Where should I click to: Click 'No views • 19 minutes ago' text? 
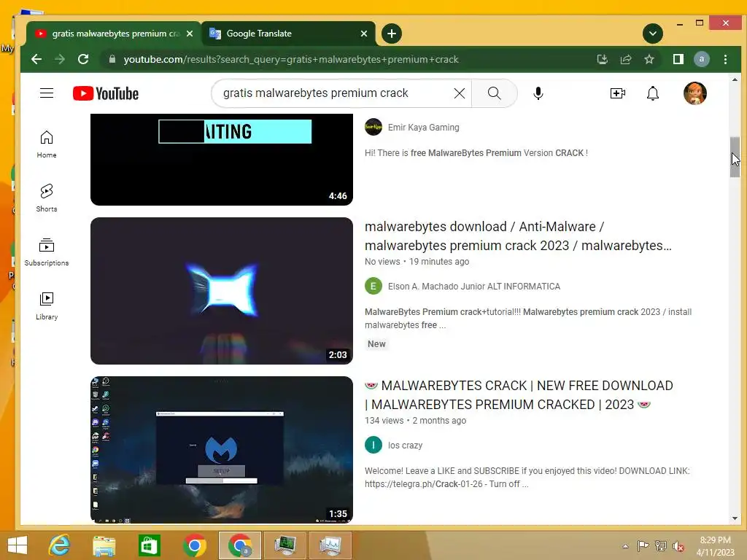pyautogui.click(x=417, y=262)
